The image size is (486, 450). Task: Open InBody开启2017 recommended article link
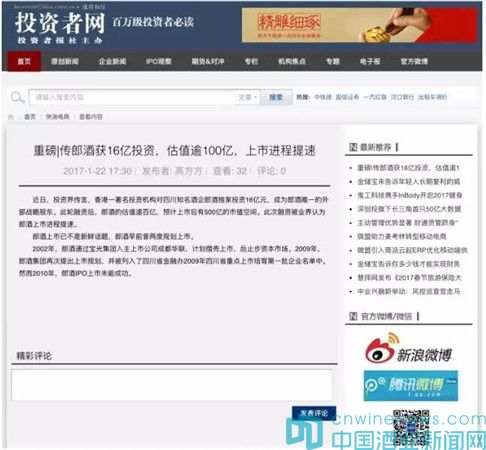tap(410, 195)
